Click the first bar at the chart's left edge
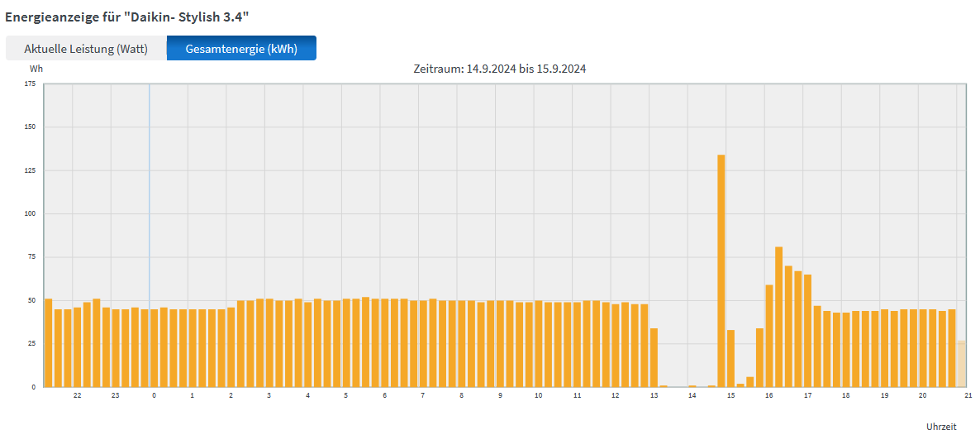This screenshot has height=435, width=980. 48,342
